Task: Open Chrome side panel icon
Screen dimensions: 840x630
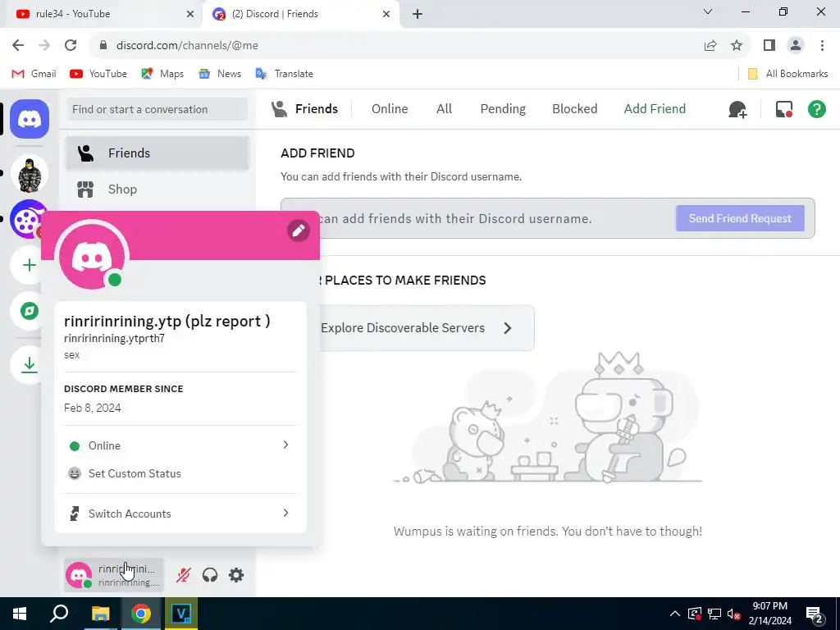Action: point(769,46)
